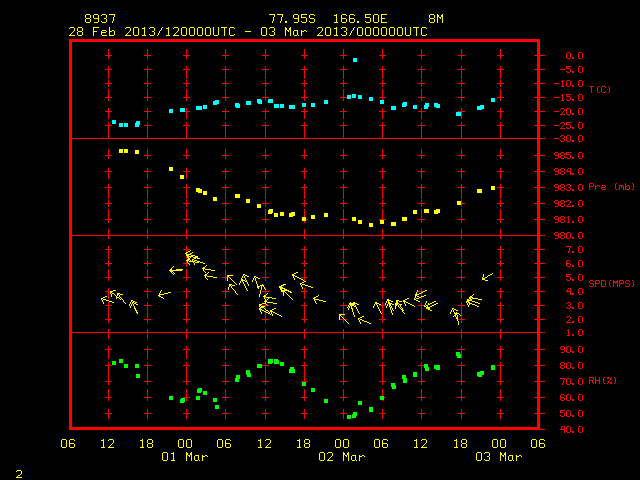The width and height of the screenshot is (640, 480).
Task: Select the T(C) temperature axis label
Action: [x=600, y=89]
